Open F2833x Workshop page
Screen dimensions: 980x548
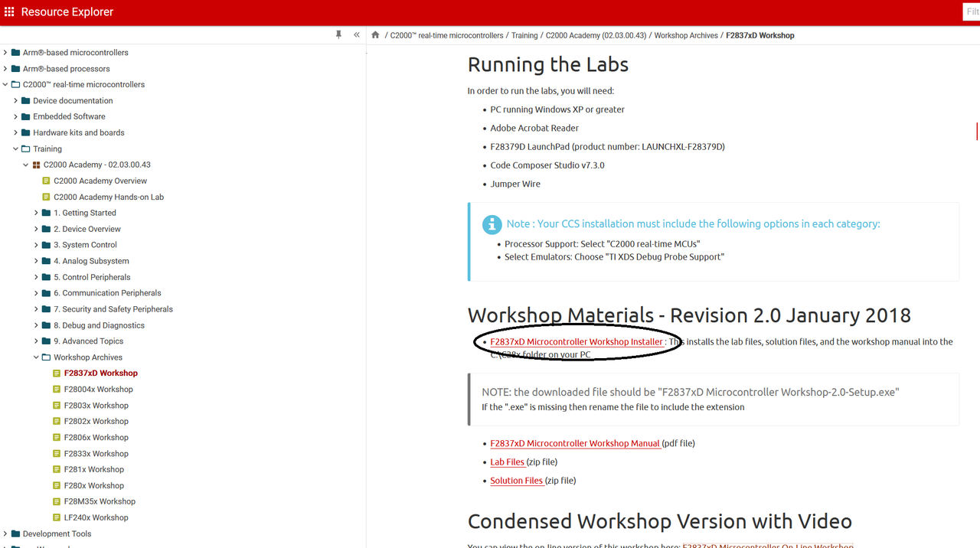pyautogui.click(x=96, y=454)
